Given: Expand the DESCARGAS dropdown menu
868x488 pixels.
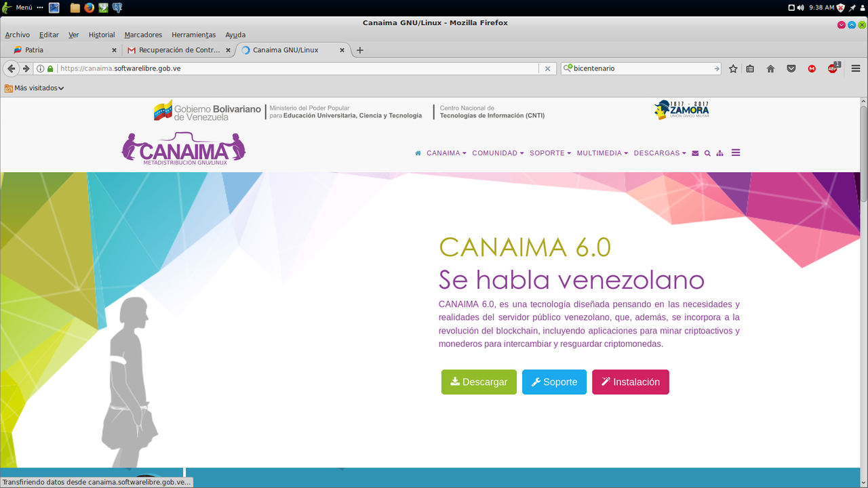Looking at the screenshot, I should pos(660,153).
